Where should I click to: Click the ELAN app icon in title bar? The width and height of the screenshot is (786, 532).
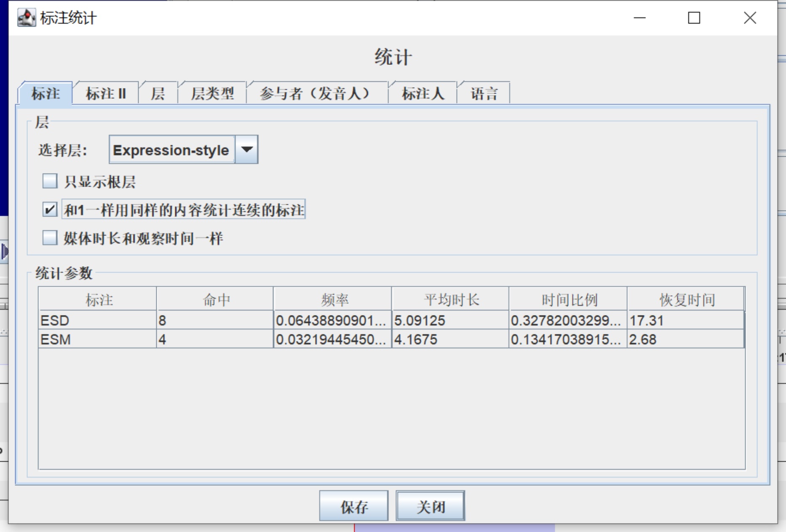pos(26,18)
